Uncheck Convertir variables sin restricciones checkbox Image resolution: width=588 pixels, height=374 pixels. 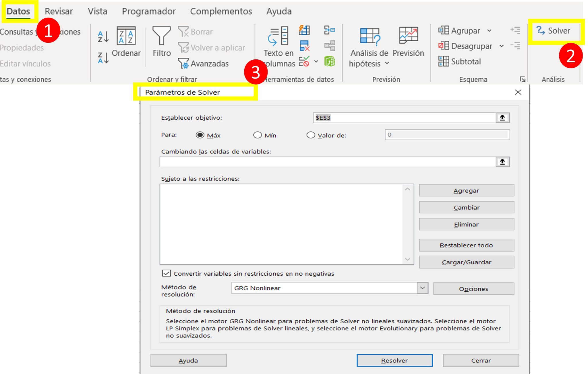coord(167,273)
